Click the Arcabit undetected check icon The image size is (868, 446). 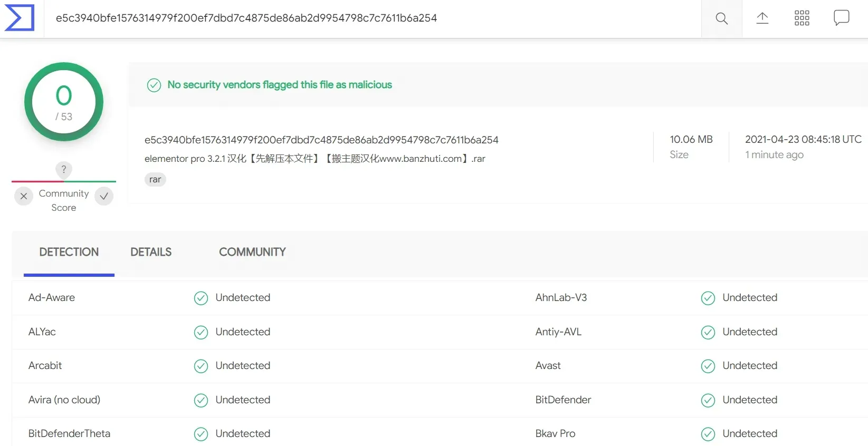(x=201, y=366)
